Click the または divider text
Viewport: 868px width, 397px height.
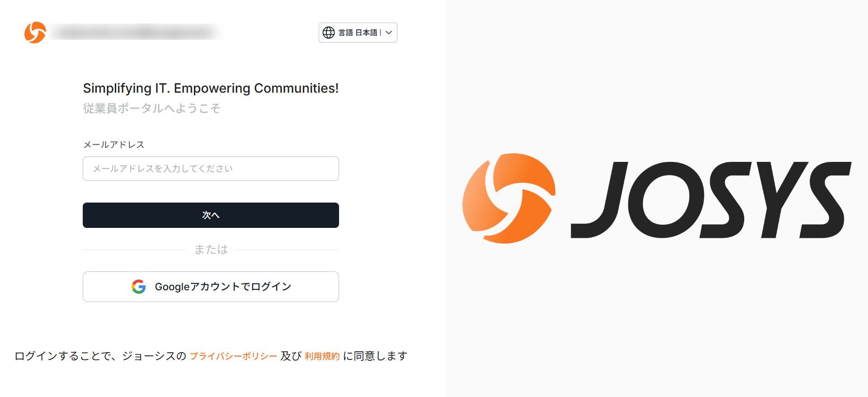(211, 250)
